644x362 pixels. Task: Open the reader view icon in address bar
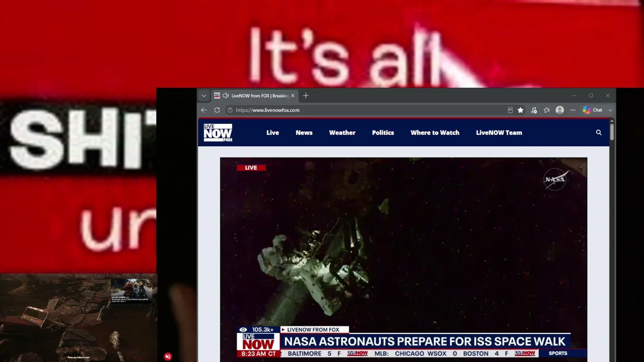tap(510, 110)
